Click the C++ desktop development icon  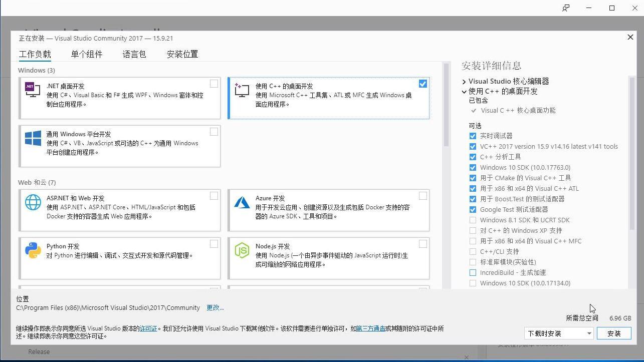242,90
